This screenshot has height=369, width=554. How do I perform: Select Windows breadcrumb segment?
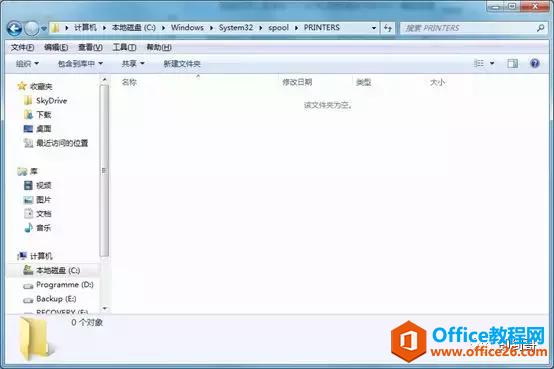coord(187,28)
